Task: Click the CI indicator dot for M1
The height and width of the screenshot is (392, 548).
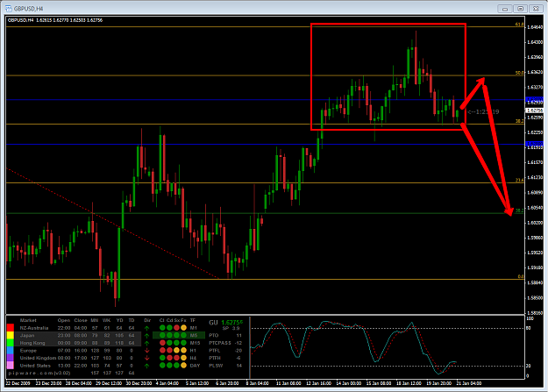Action: 162,328
